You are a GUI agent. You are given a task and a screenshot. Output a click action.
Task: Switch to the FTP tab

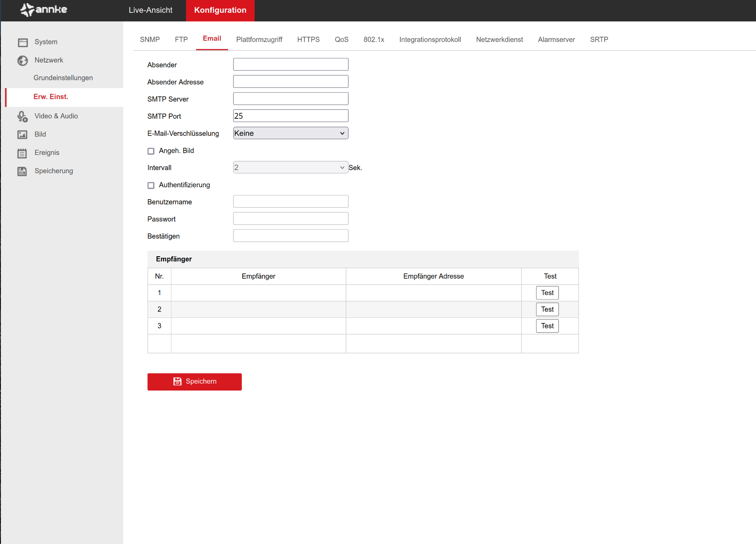pos(181,40)
